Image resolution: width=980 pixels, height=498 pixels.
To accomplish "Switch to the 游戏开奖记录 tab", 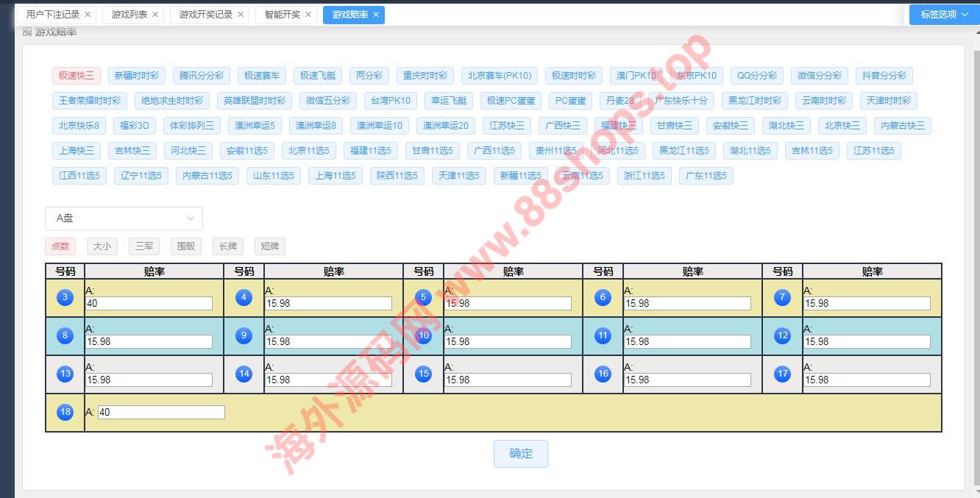I will pyautogui.click(x=205, y=15).
